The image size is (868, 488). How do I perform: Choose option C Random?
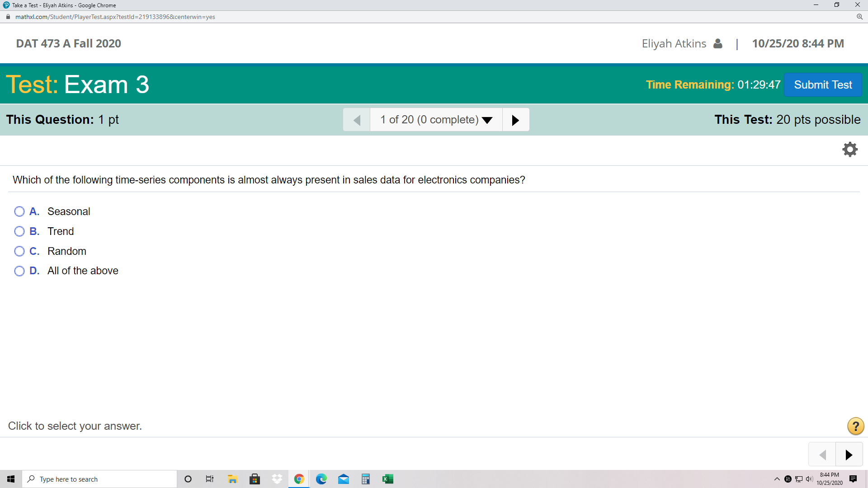pyautogui.click(x=19, y=251)
